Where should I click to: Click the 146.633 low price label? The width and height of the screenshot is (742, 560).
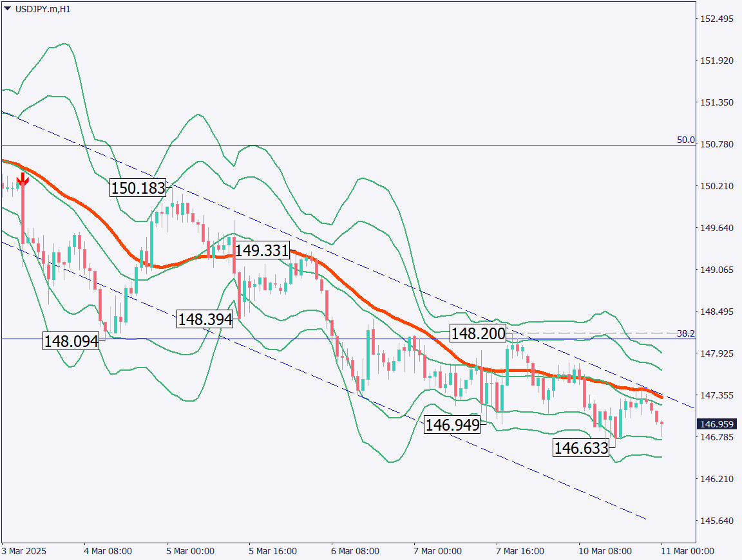click(x=581, y=448)
